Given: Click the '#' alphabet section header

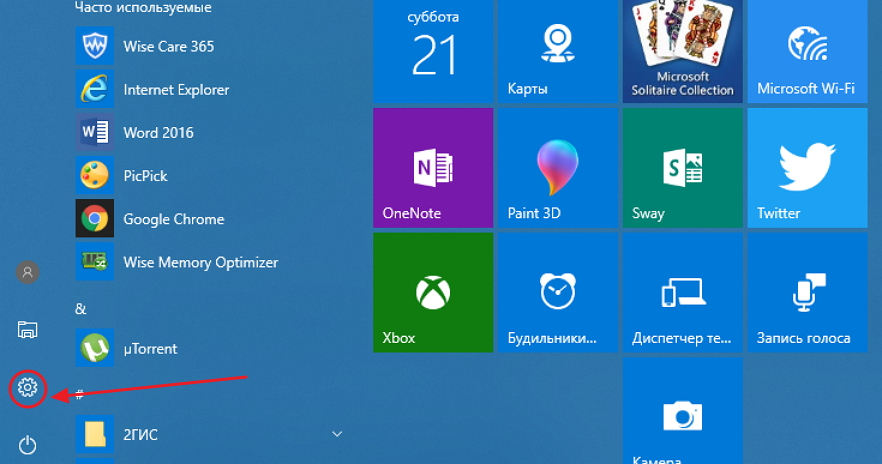Looking at the screenshot, I should 79,395.
